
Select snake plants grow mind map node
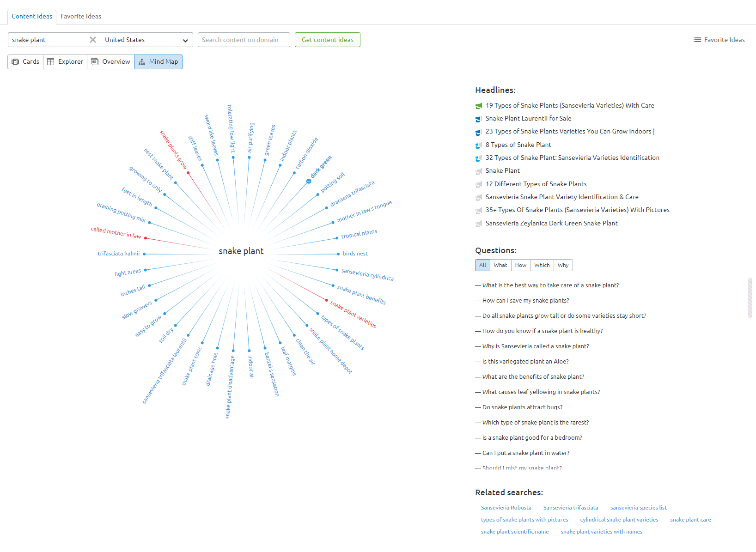coord(173,149)
